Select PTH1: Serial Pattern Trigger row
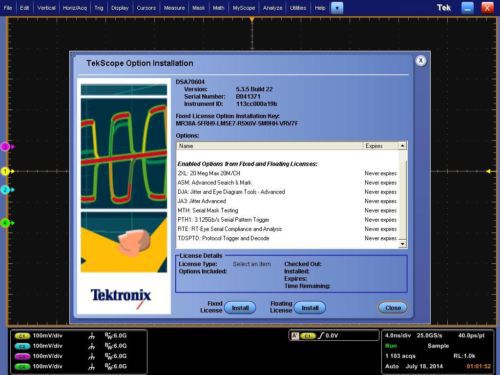The image size is (500, 375). click(x=287, y=220)
